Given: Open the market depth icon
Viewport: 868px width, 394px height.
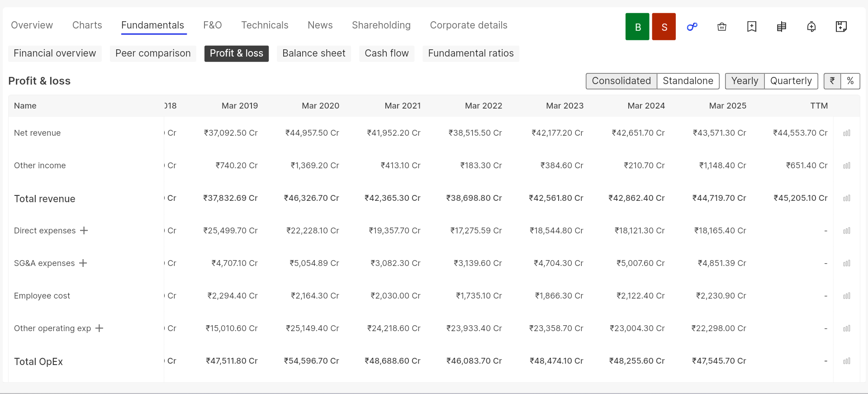Looking at the screenshot, I should tap(782, 27).
